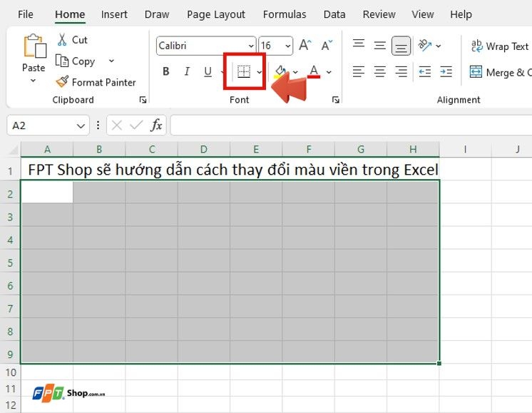Open the File menu tab

tap(26, 14)
